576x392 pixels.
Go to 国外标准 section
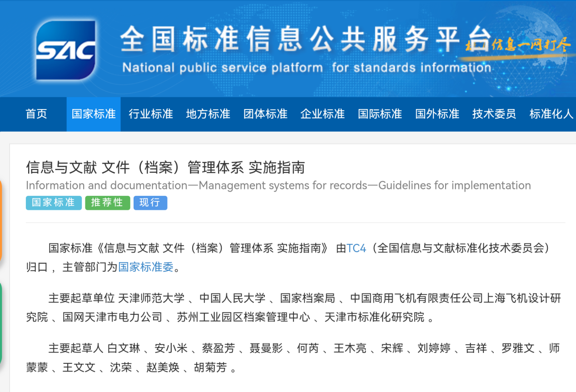(x=437, y=114)
